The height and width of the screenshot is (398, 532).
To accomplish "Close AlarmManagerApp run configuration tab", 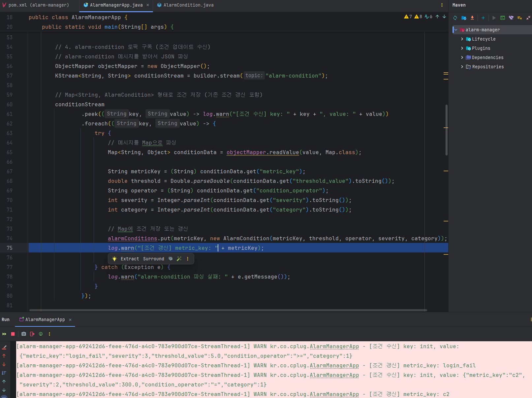I will 70,319.
